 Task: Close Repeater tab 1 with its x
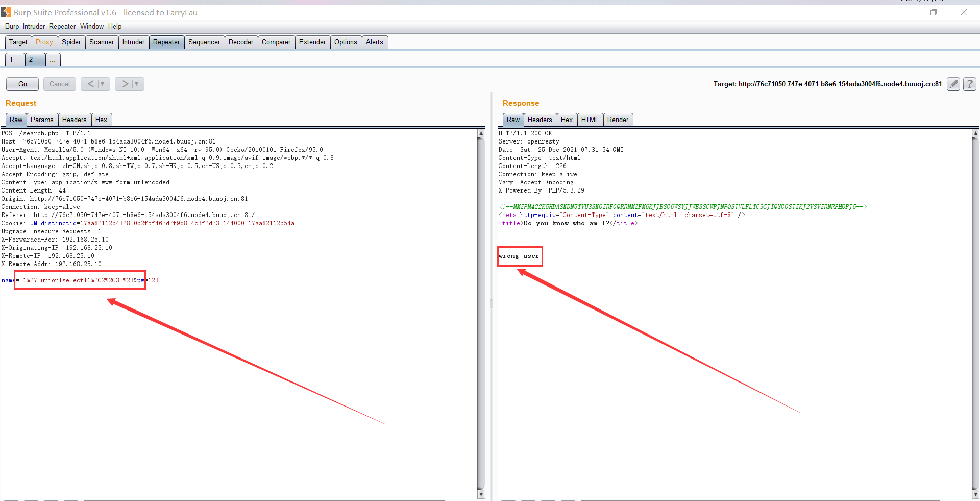click(x=19, y=60)
